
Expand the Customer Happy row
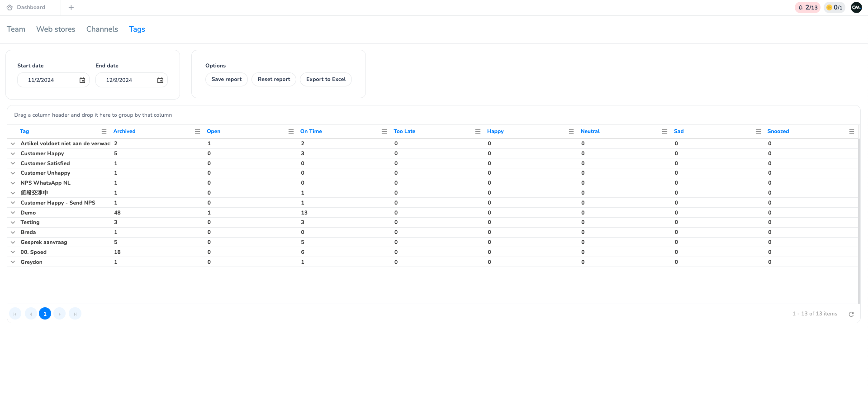click(13, 153)
